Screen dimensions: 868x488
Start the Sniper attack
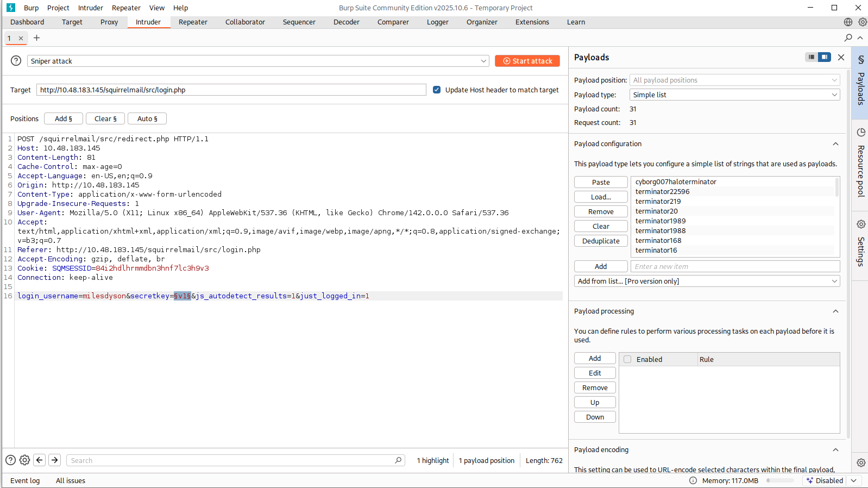pos(527,61)
